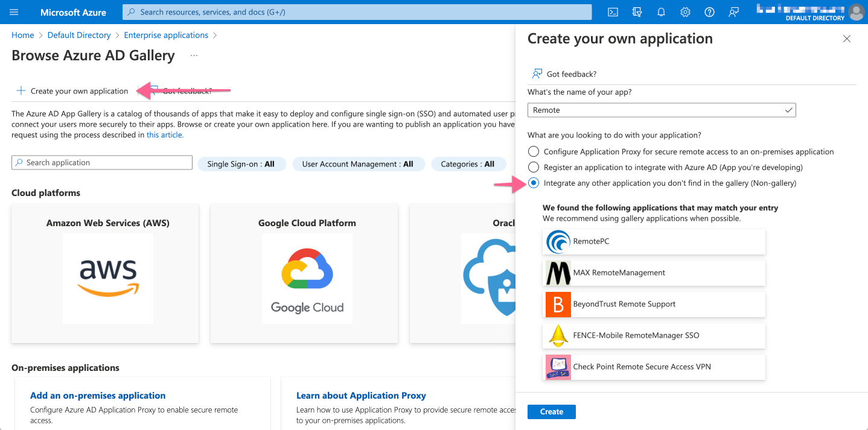Select 'Integrate any other application' radio option

pos(533,183)
